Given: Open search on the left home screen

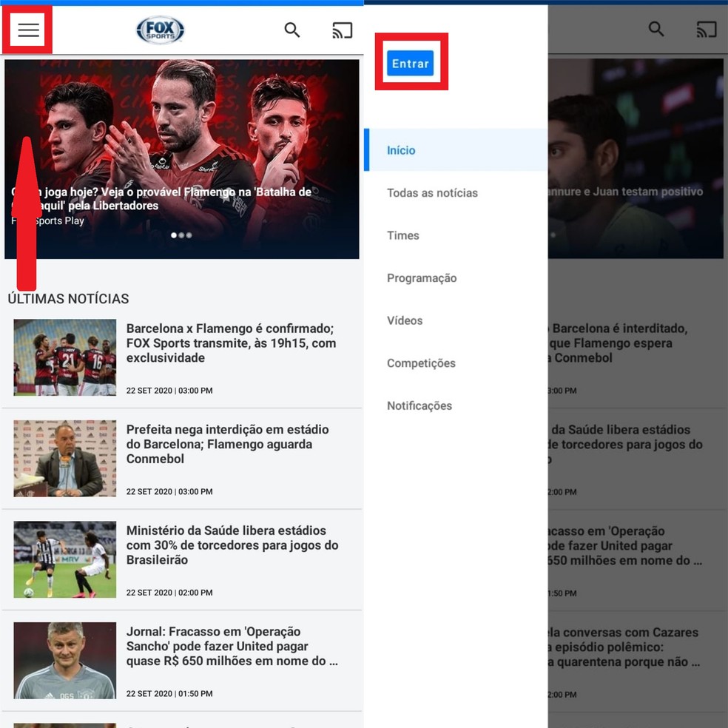Looking at the screenshot, I should (x=292, y=30).
